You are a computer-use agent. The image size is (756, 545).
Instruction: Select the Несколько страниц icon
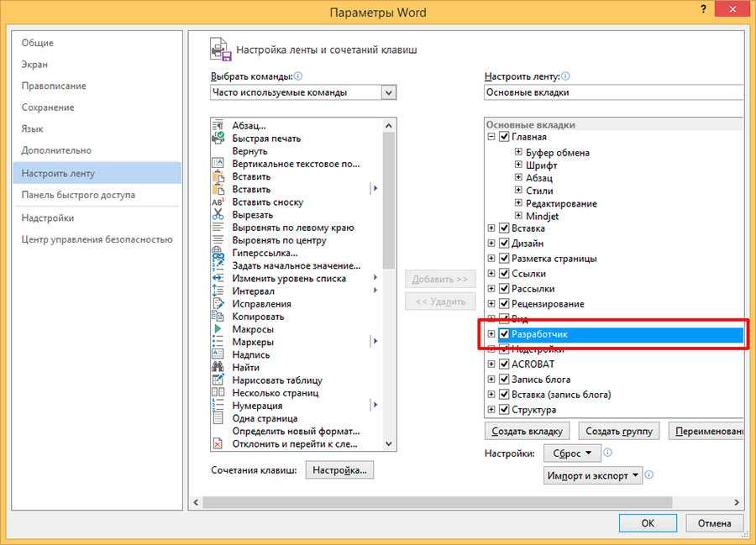218,393
